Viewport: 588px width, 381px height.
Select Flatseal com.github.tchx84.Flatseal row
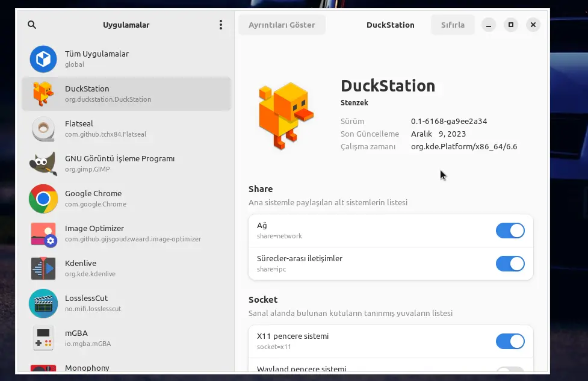point(126,129)
